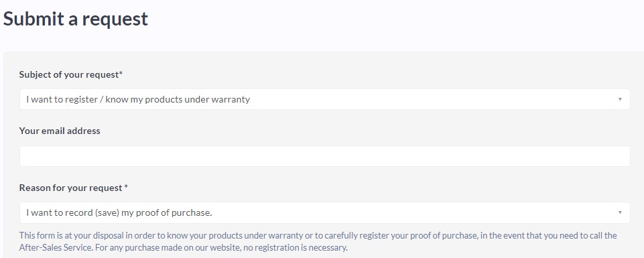Click the Subject of your request label
The height and width of the screenshot is (258, 644).
(71, 75)
